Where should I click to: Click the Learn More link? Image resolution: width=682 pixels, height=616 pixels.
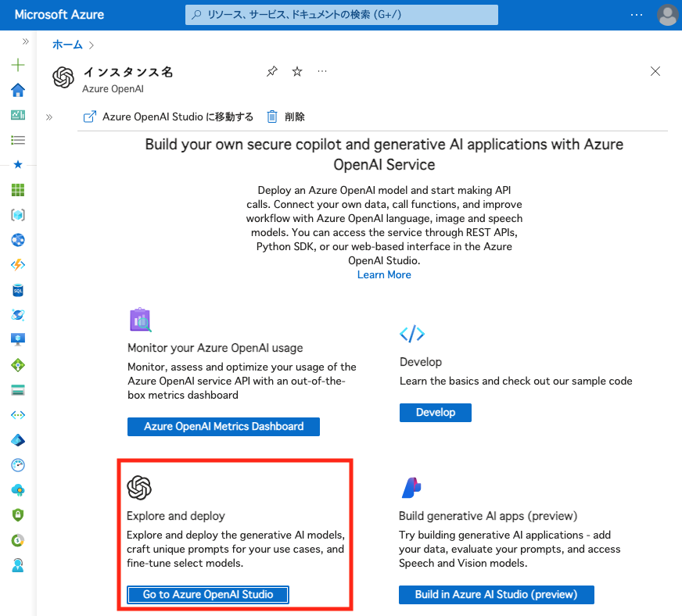[384, 274]
